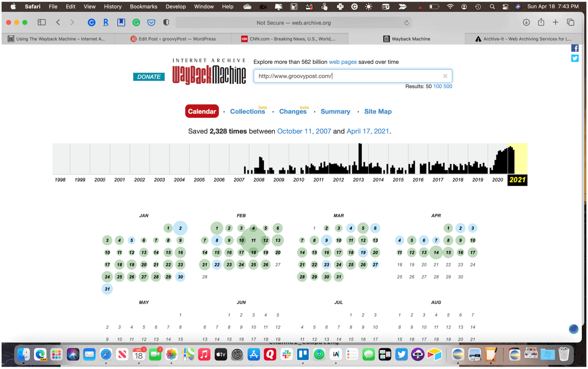The image size is (588, 369).
Task: Open Spotlight search in the menu bar
Action: click(492, 6)
